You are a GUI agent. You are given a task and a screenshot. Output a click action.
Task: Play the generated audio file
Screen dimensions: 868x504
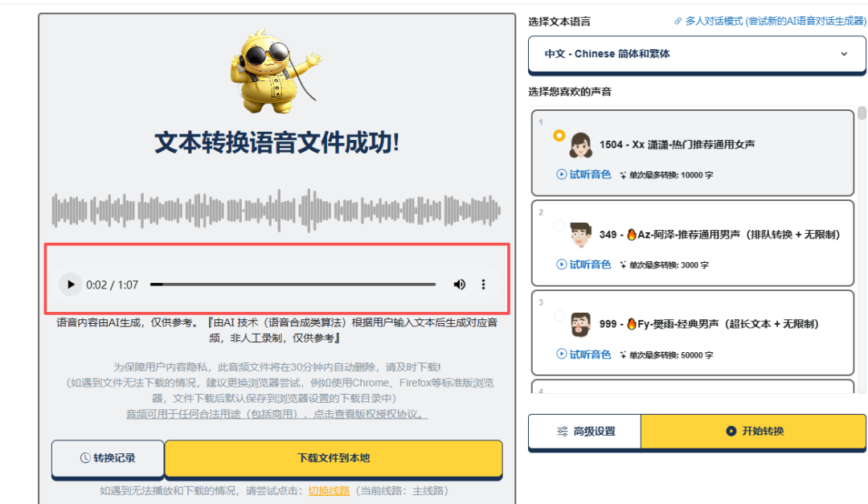point(70,285)
